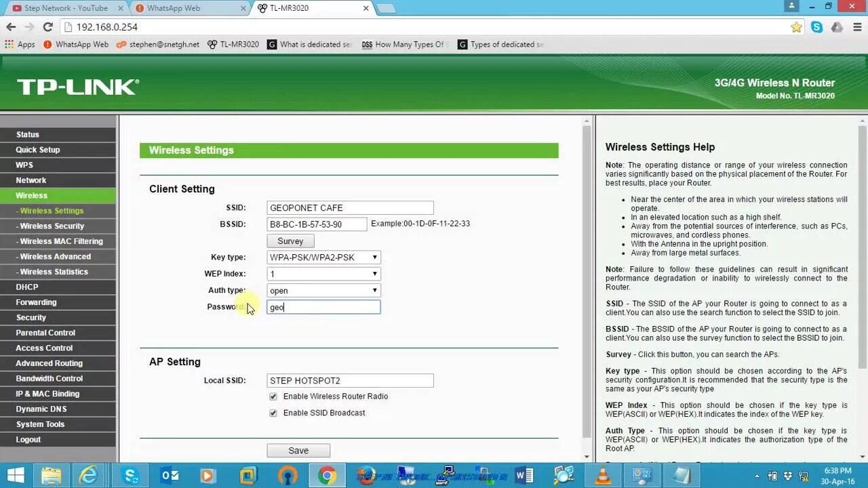Screen dimensions: 868x488
Task: Click the Survey button
Action: (290, 241)
